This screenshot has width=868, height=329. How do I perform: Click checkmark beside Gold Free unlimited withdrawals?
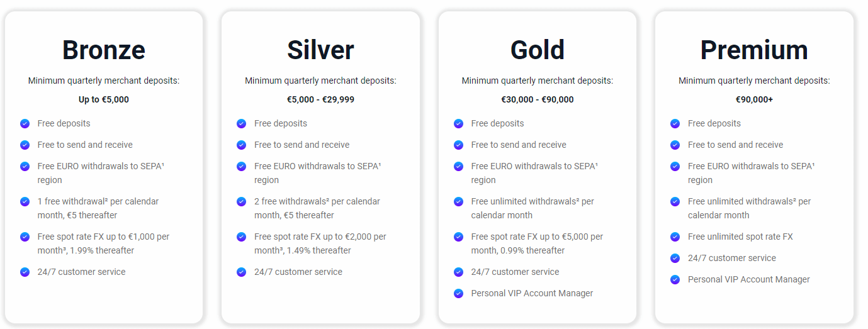(x=458, y=201)
